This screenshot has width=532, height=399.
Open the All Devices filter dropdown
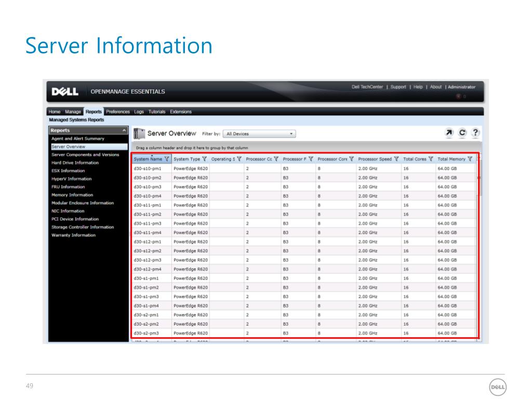tap(259, 134)
